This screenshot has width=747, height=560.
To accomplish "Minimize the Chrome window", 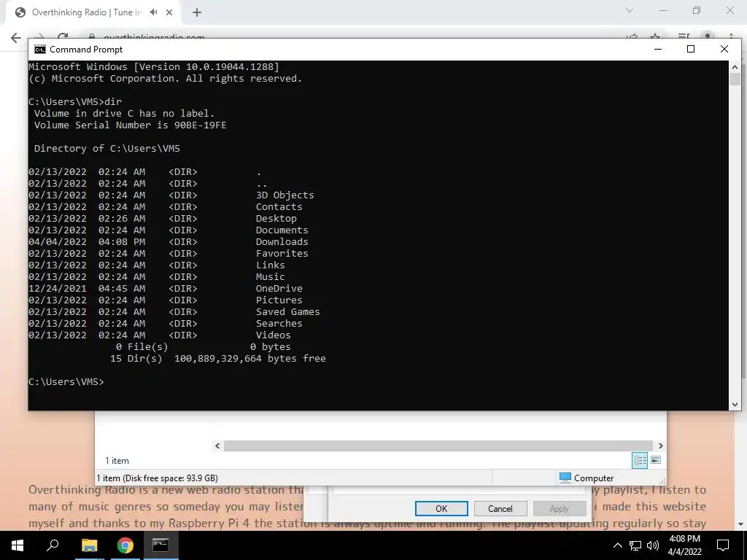I will [x=663, y=10].
